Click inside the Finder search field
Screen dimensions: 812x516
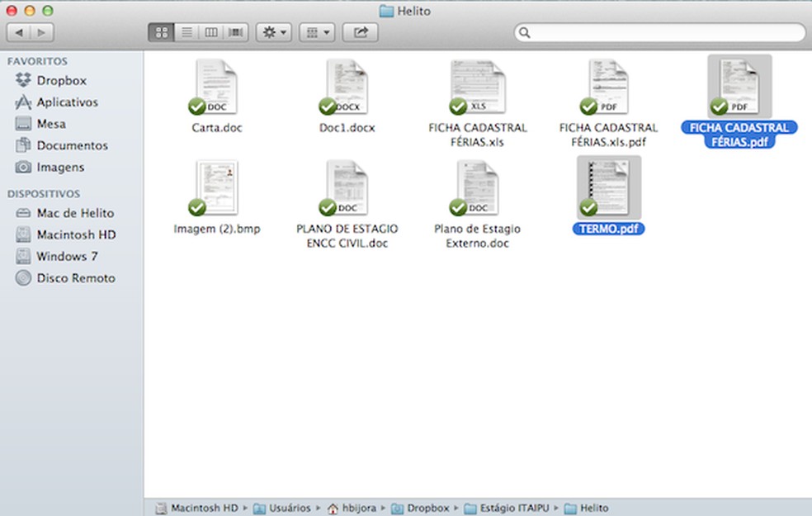(x=660, y=33)
